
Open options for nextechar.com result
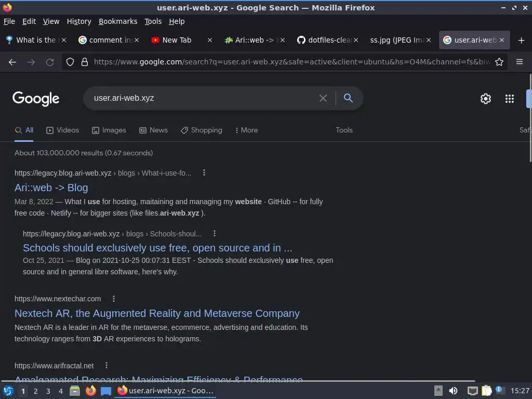point(114,299)
